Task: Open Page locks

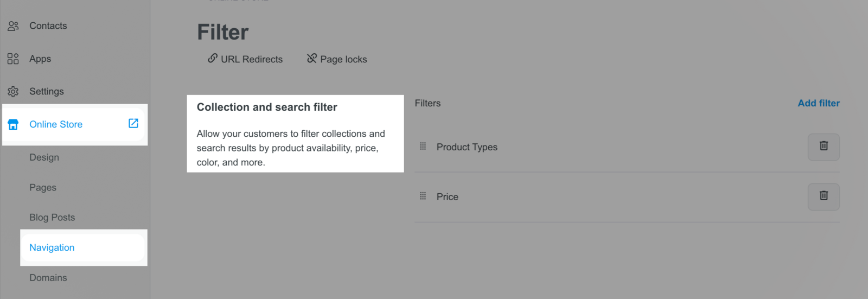Action: [x=337, y=59]
